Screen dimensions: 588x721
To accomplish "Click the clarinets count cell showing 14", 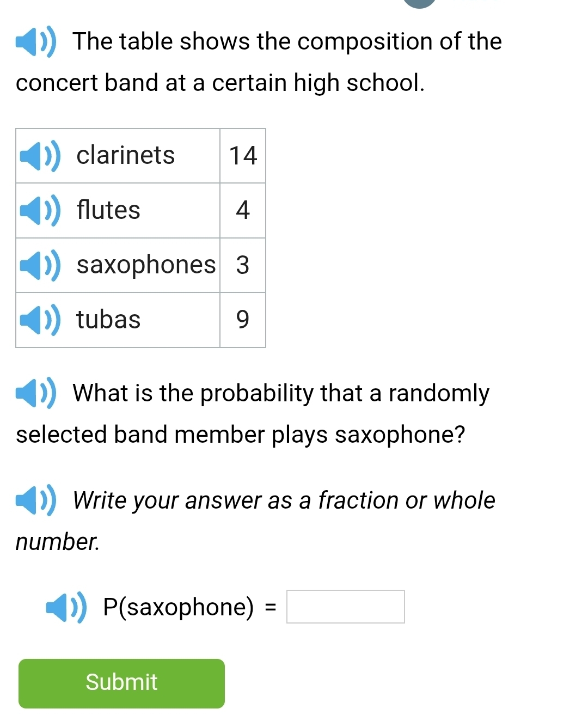I will (x=243, y=156).
